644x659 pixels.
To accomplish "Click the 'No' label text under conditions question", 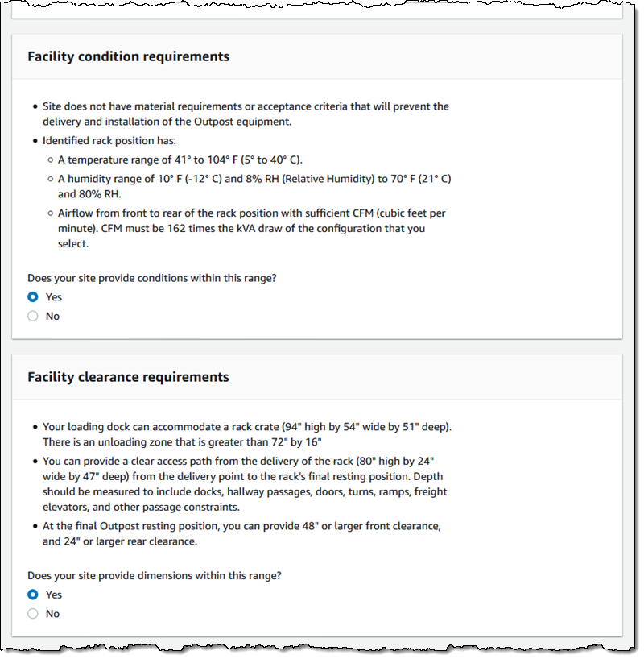I will pos(52,317).
